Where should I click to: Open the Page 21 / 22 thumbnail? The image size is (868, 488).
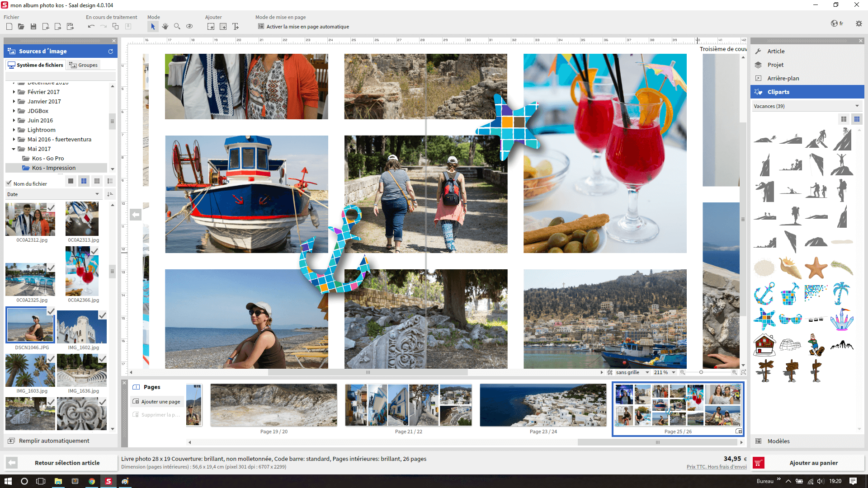coord(408,405)
